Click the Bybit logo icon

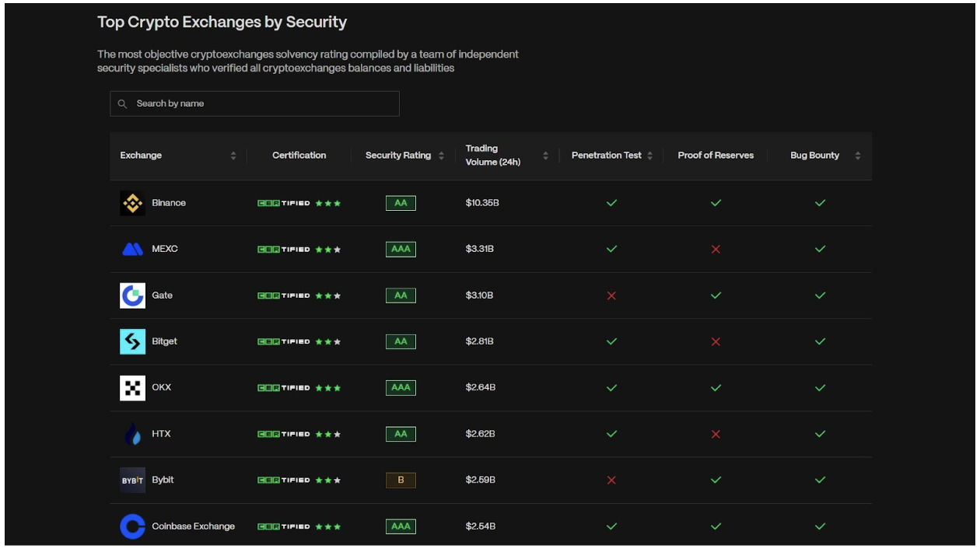(x=132, y=481)
